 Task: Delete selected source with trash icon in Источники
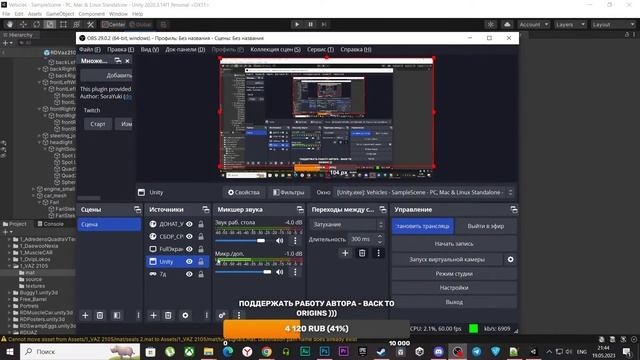click(168, 316)
